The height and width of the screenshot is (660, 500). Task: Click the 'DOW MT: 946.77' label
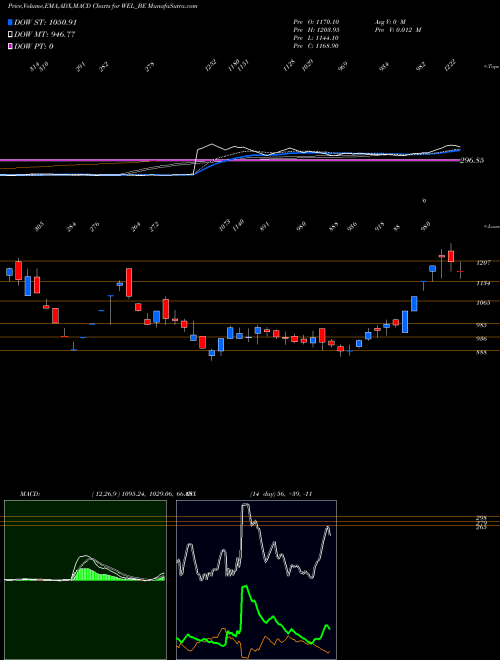click(45, 35)
